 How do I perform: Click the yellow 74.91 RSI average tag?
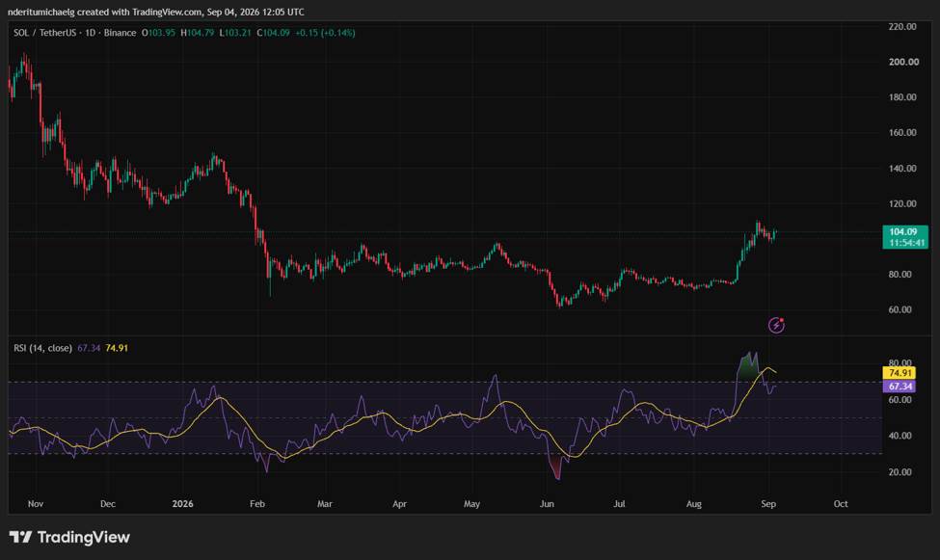900,373
